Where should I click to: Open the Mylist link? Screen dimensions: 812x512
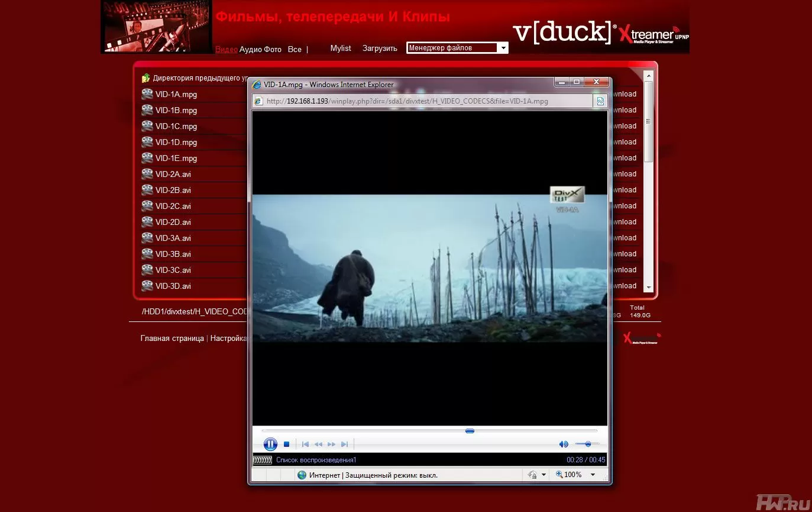341,49
